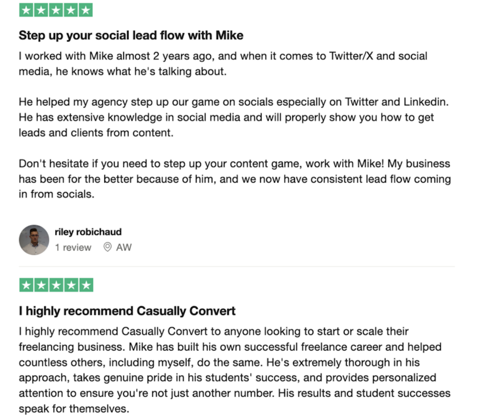The width and height of the screenshot is (504, 420).
Task: Click paragraph starting "I worked with Mike almost"
Action: [x=223, y=64]
